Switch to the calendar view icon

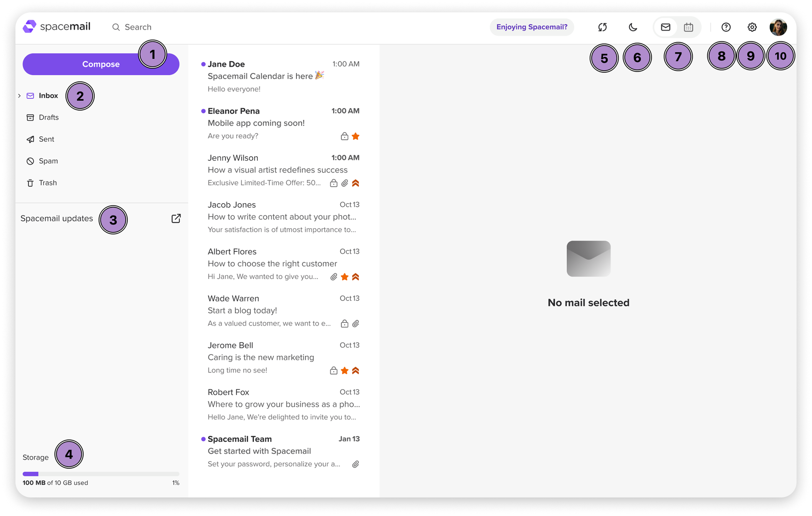pyautogui.click(x=689, y=27)
